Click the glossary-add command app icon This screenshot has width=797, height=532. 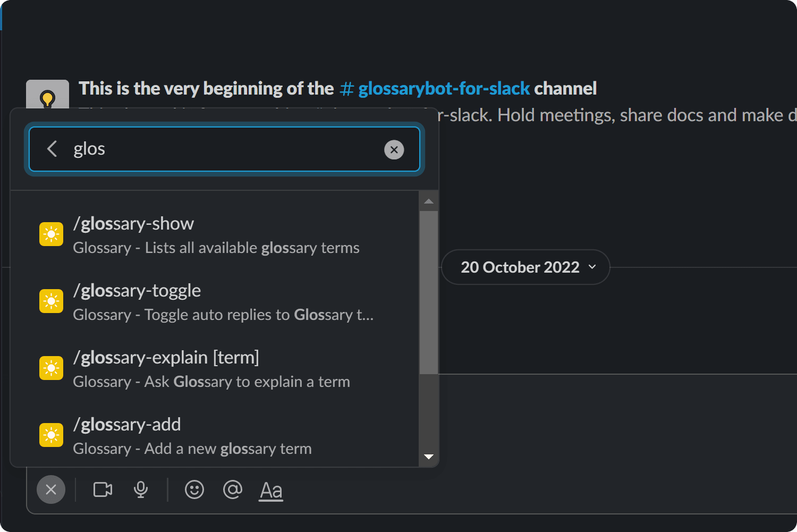click(51, 435)
